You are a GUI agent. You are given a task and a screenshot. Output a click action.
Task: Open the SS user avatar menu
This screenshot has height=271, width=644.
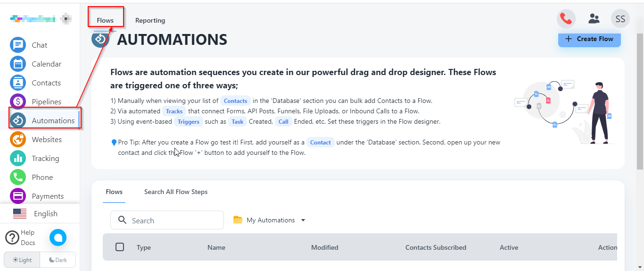(x=620, y=19)
